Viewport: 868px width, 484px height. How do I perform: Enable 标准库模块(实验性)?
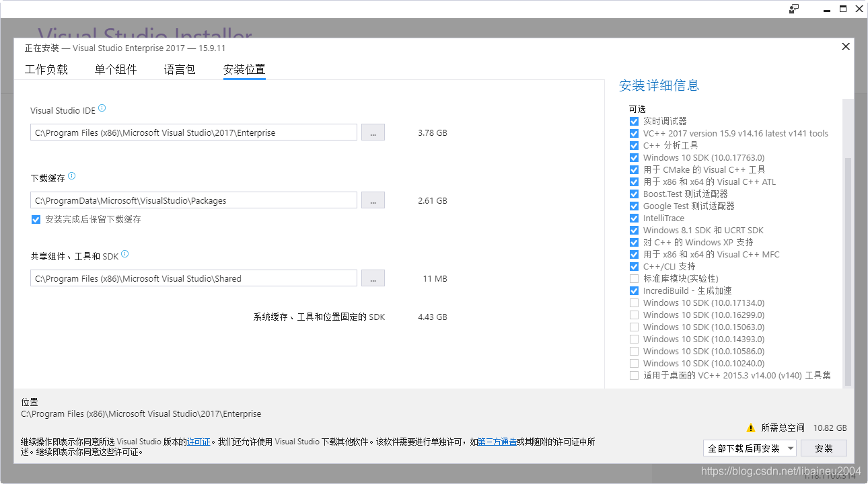click(x=634, y=278)
